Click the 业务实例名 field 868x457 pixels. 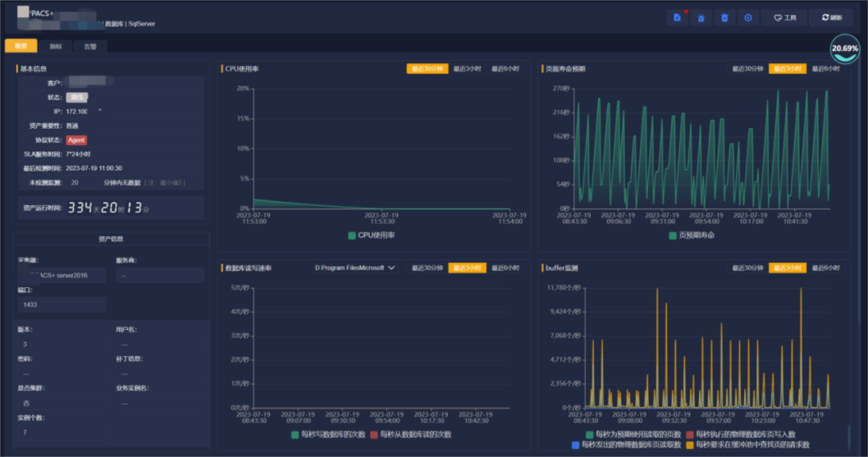click(x=160, y=403)
